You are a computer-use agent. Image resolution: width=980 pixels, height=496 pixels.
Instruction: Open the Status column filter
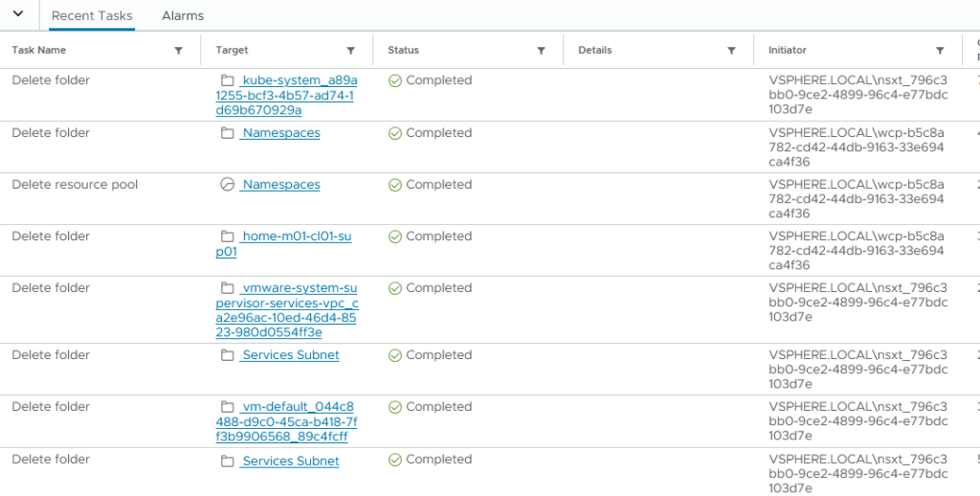click(541, 51)
